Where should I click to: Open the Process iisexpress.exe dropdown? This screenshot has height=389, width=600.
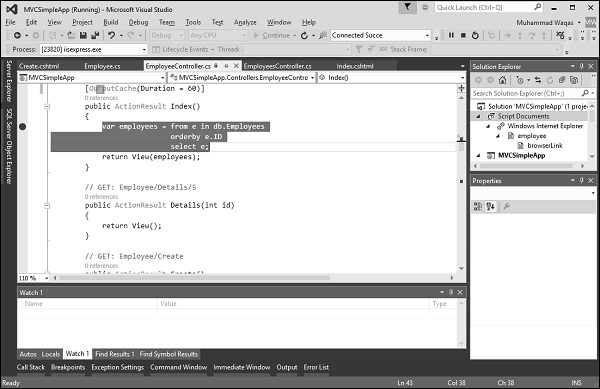144,49
